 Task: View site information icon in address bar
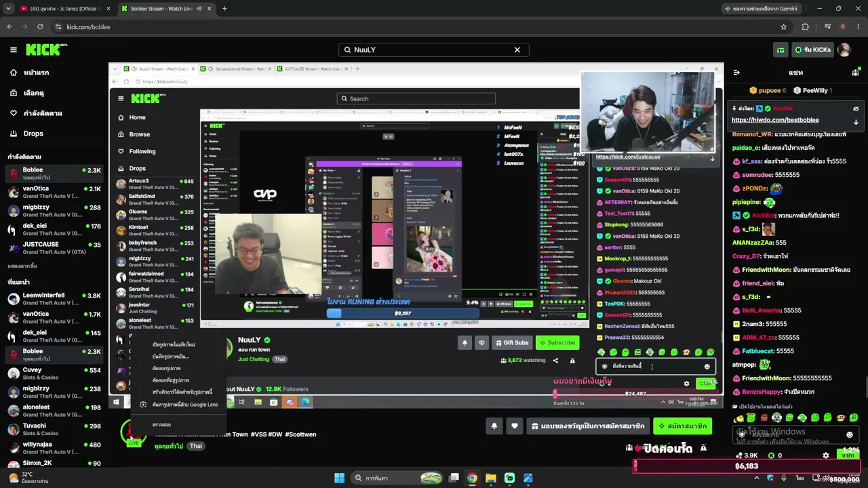pos(58,26)
